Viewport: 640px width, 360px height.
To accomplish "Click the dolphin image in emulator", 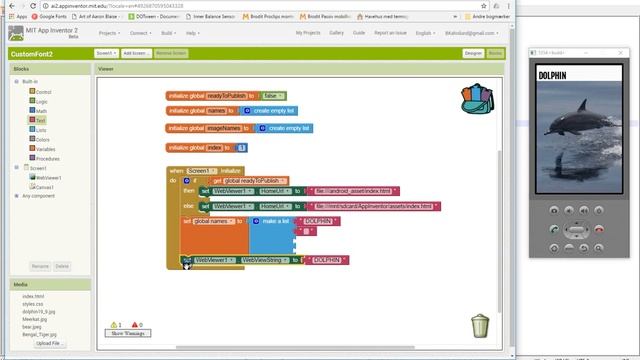I will 579,137.
